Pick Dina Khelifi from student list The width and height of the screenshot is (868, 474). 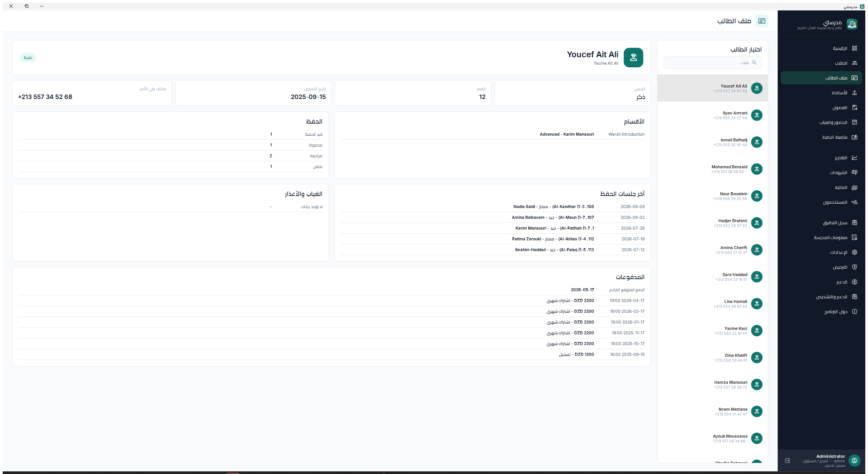712,358
